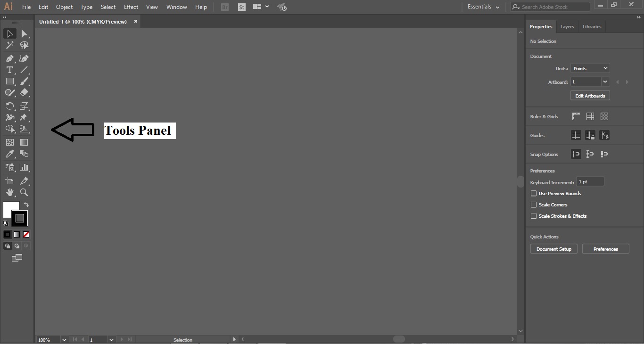Grab the Hand tool
The width and height of the screenshot is (644, 344).
tap(10, 193)
